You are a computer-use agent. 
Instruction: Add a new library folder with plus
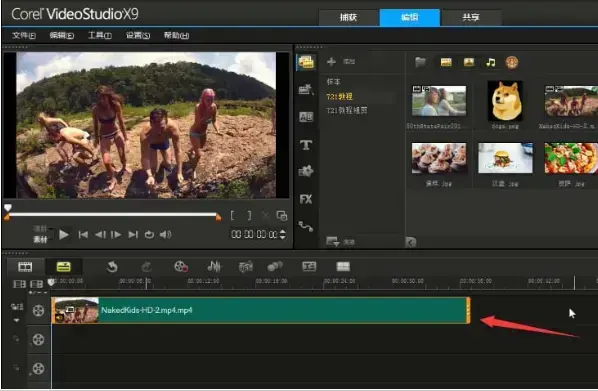coord(331,61)
